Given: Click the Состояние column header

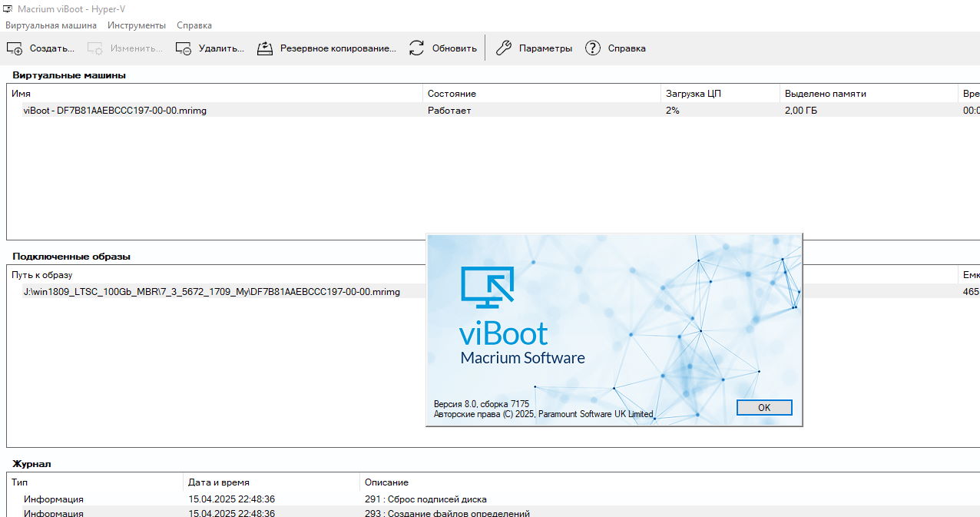Looking at the screenshot, I should pos(541,94).
